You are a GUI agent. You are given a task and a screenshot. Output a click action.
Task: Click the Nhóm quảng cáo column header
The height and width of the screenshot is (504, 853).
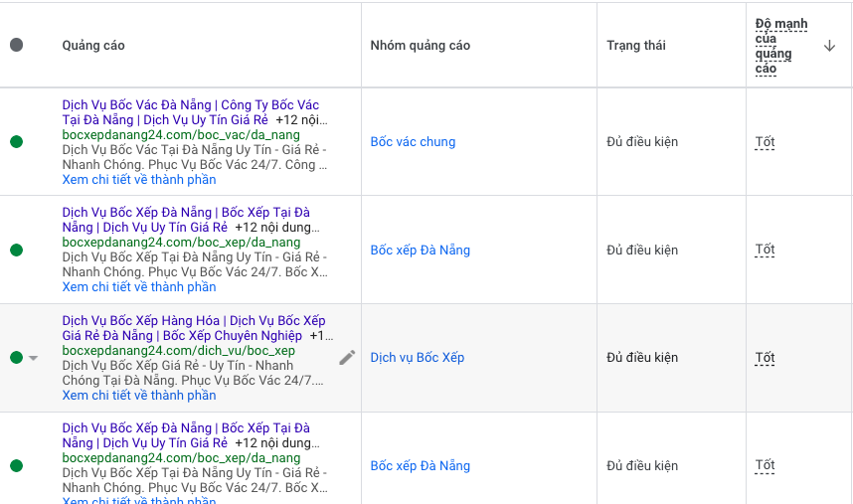[420, 46]
